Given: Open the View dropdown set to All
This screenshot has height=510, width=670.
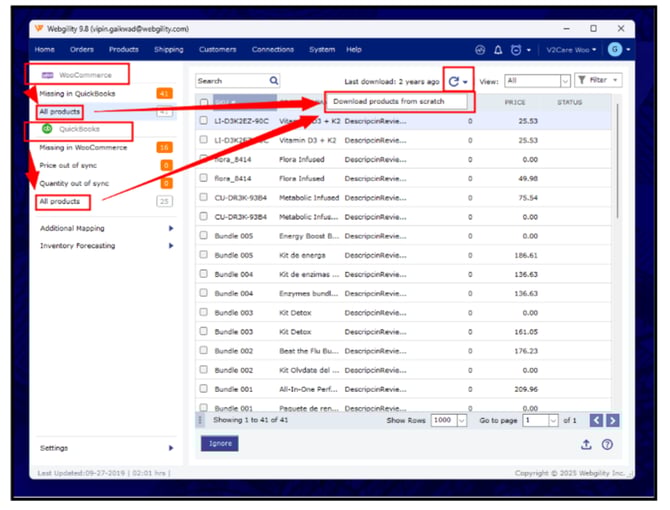Looking at the screenshot, I should point(537,81).
